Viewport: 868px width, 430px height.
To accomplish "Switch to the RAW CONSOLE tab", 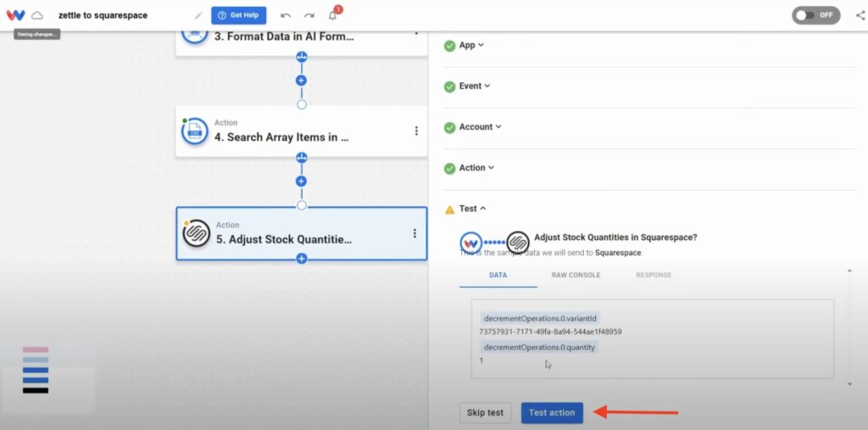I will [x=576, y=276].
